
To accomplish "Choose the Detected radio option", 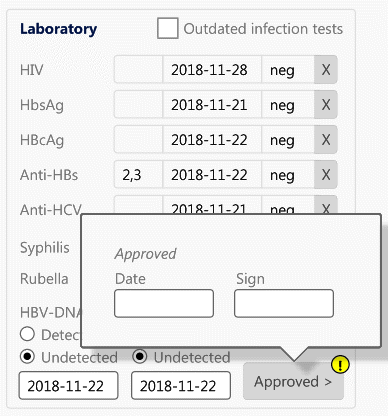I will pyautogui.click(x=27, y=334).
